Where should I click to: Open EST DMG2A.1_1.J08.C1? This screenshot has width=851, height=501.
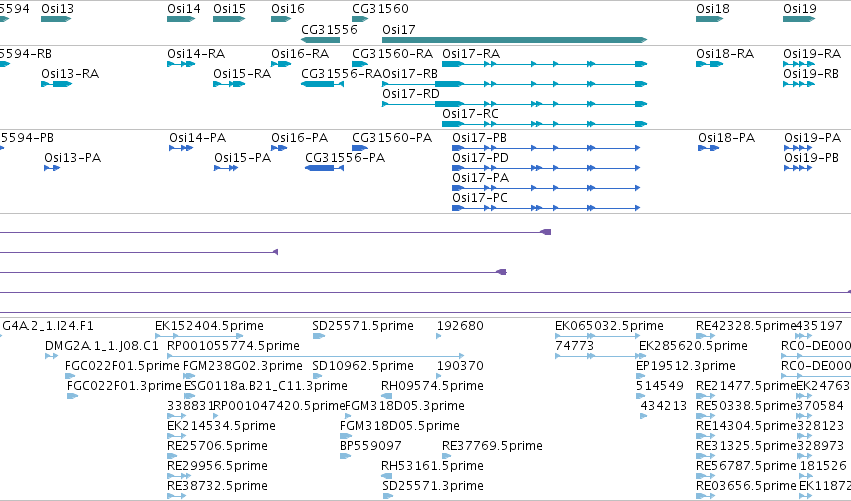(52, 357)
